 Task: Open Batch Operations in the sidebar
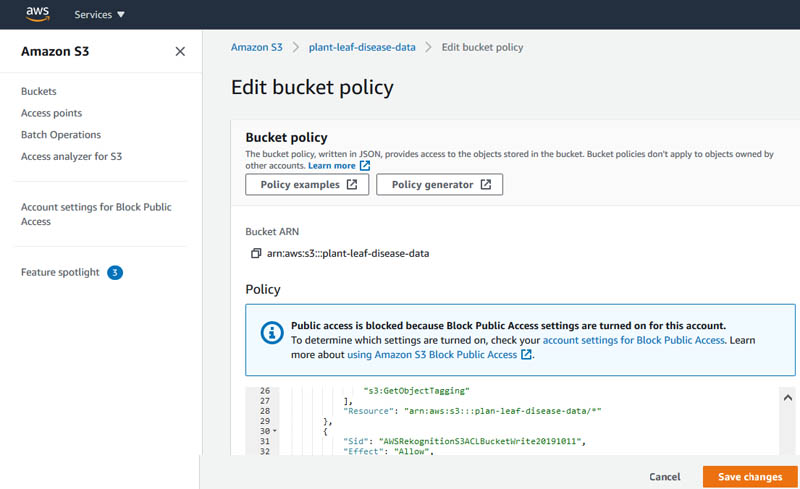[61, 135]
